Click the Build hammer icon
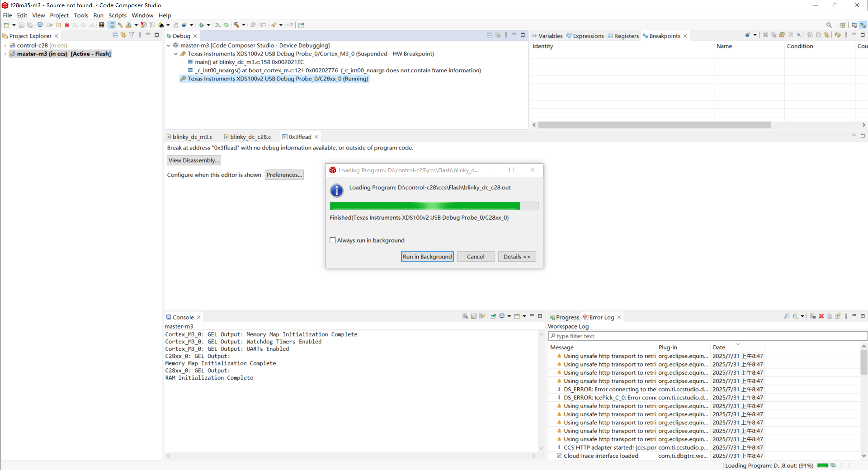This screenshot has height=470, width=868. point(236,25)
